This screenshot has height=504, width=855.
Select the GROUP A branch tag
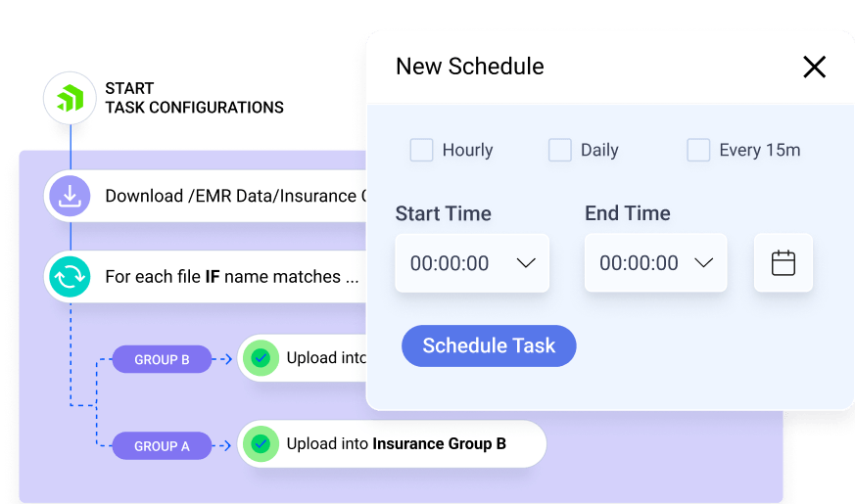point(162,446)
